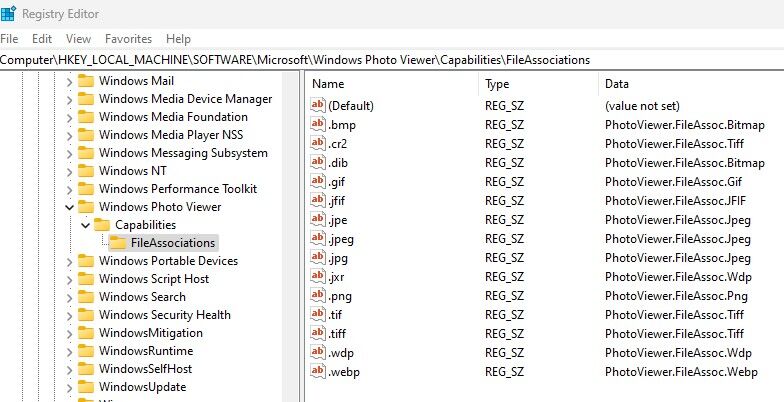Viewport: 784px width, 402px height.
Task: Click the (Default) value string icon
Action: point(318,105)
